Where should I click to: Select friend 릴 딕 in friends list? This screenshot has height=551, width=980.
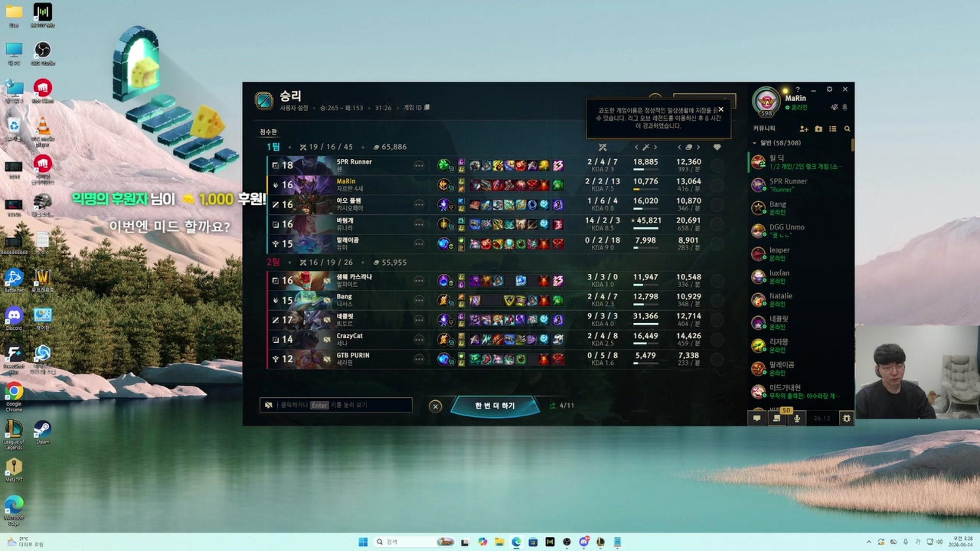pos(801,162)
